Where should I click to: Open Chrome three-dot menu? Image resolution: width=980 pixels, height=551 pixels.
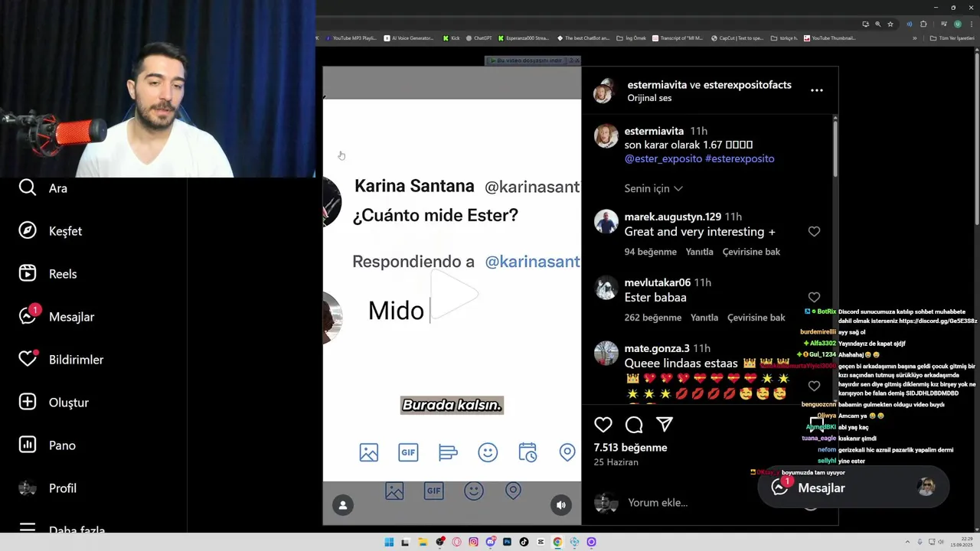point(970,24)
